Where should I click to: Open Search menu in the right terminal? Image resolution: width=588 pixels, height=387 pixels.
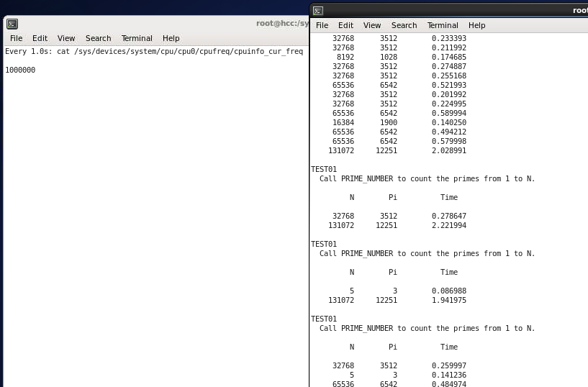404,25
